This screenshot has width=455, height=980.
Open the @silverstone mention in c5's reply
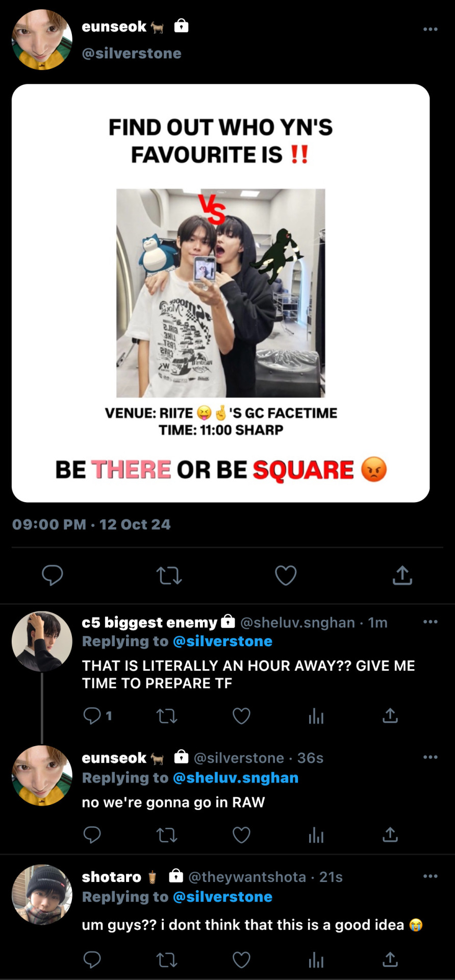(222, 642)
